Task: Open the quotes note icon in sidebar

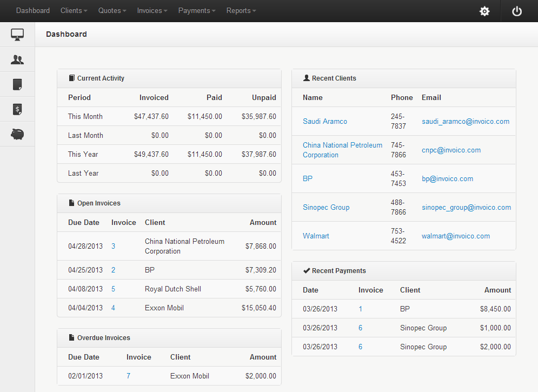Action: tap(17, 84)
